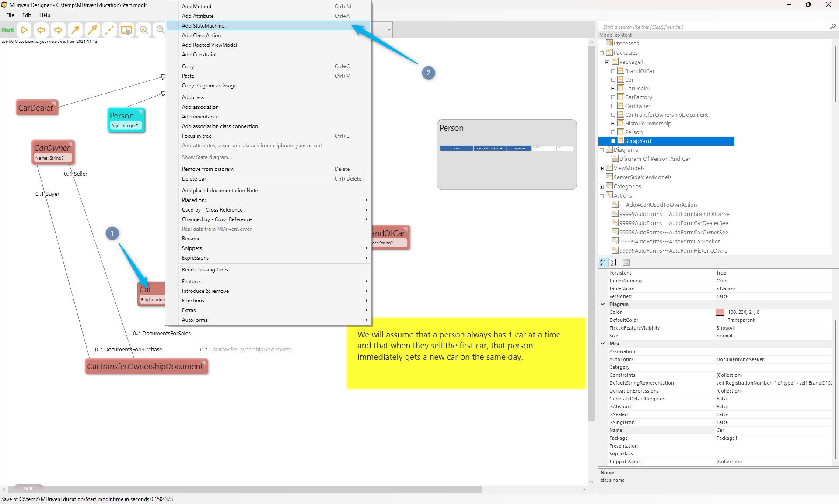The image size is (839, 504).
Task: Click the orange left arrow back icon
Action: [41, 30]
